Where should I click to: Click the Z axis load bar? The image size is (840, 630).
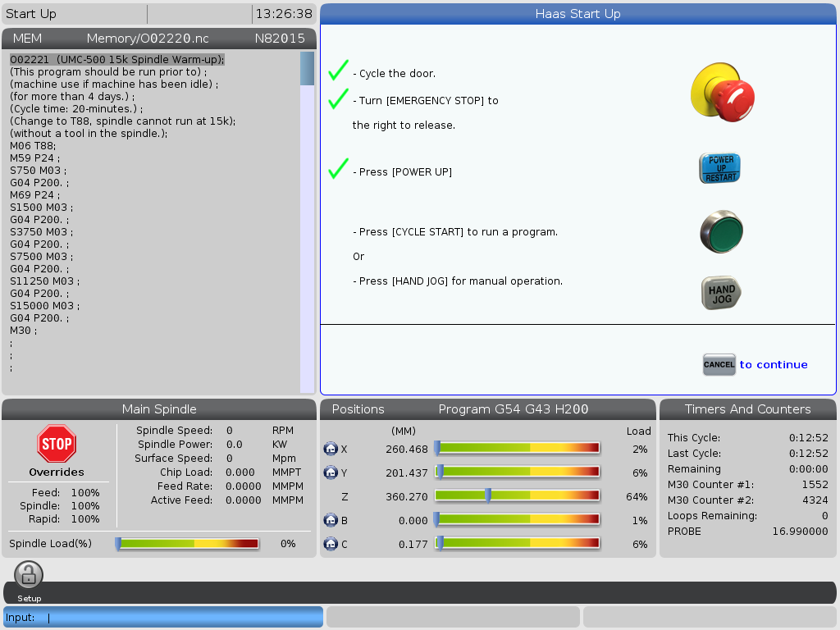(x=518, y=495)
